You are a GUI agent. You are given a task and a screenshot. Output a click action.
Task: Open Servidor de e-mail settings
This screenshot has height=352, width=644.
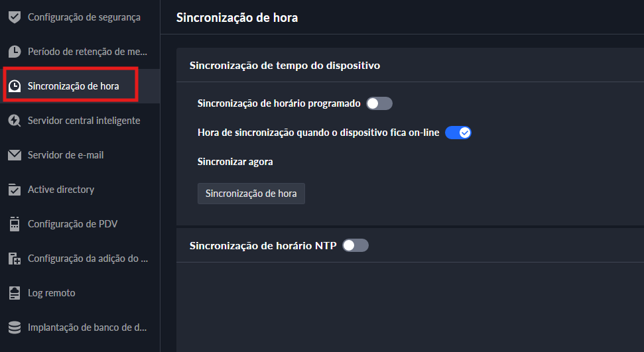[66, 155]
